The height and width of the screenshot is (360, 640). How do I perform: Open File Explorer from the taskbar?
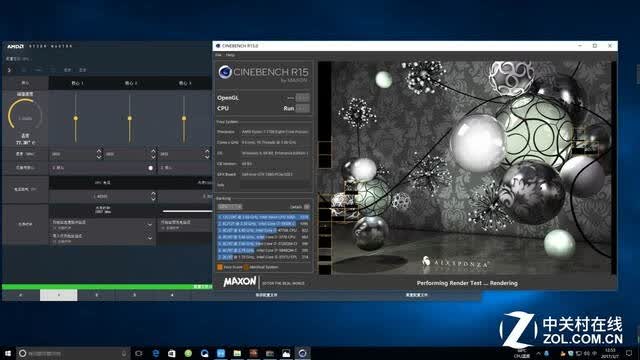(237, 353)
